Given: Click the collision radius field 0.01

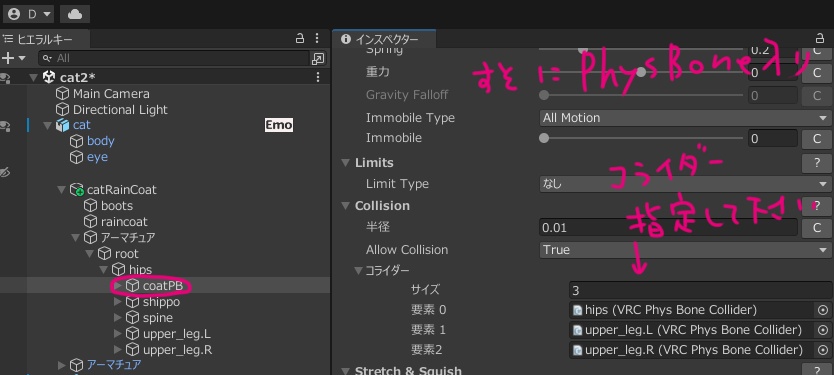Looking at the screenshot, I should coord(668,228).
